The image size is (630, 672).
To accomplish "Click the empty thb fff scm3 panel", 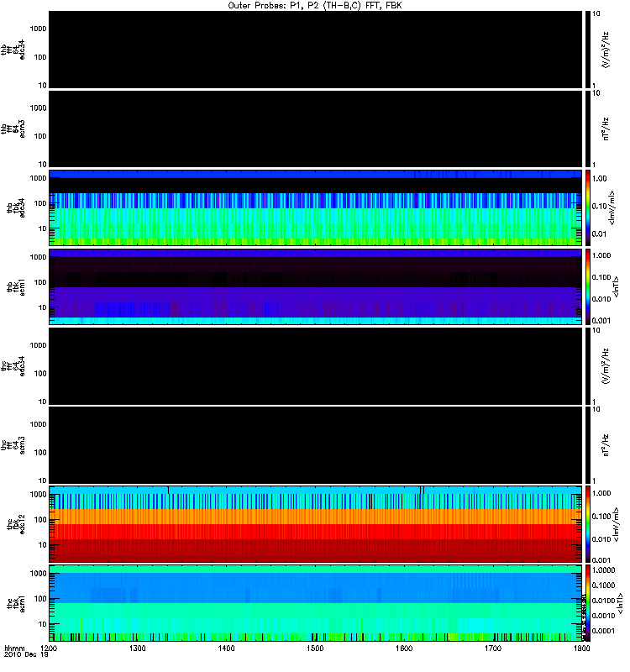I will coord(316,129).
